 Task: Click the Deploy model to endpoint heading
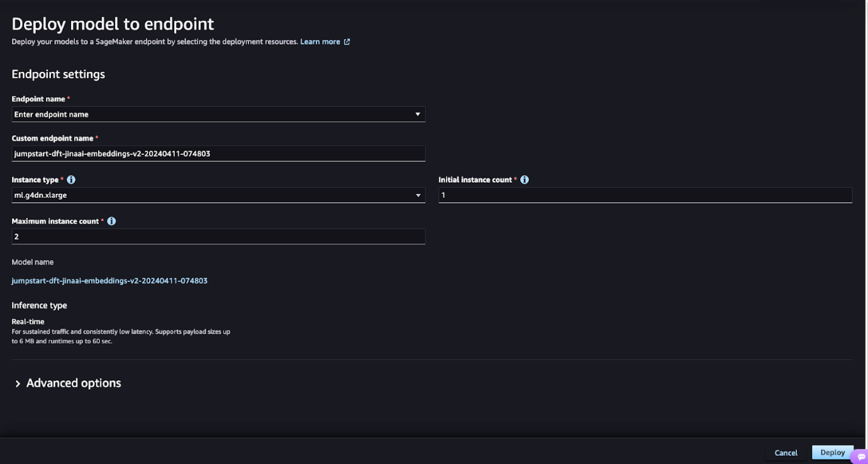(113, 24)
